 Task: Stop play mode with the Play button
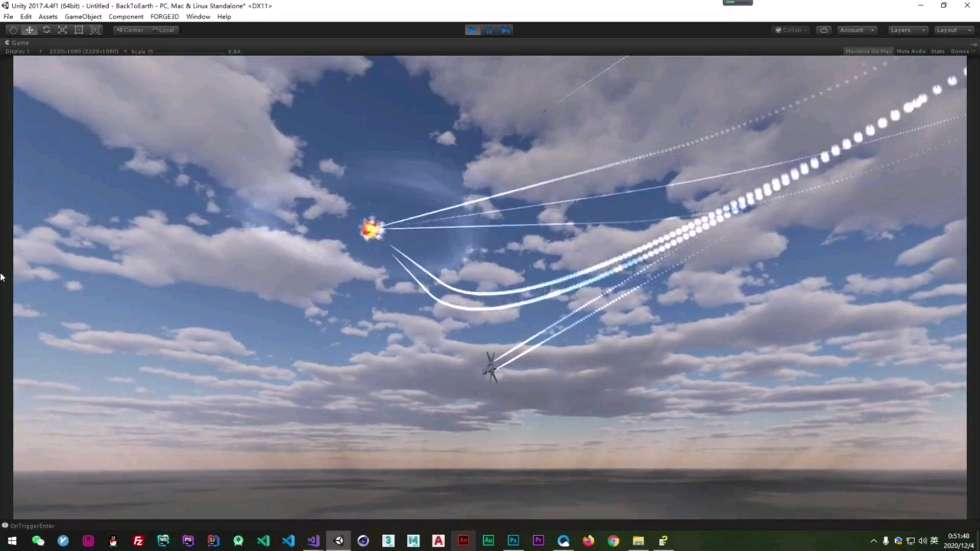click(473, 30)
